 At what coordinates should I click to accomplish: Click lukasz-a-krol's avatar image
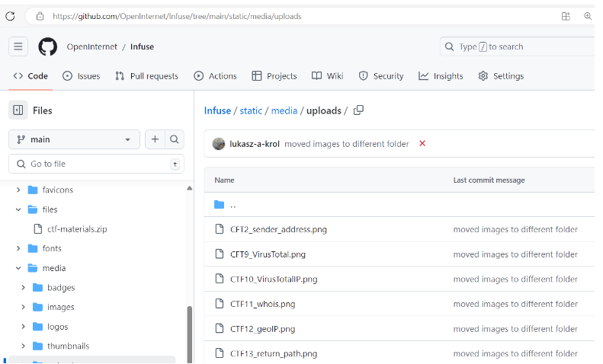click(x=219, y=144)
